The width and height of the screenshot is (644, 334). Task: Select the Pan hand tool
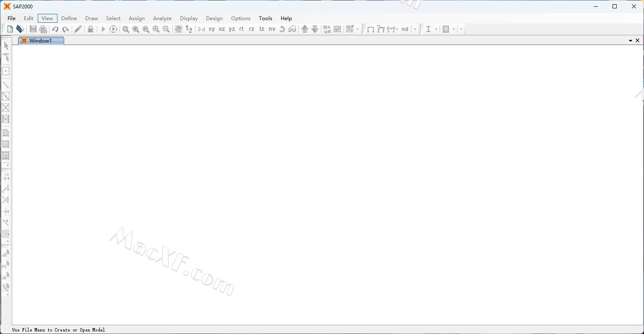click(178, 29)
